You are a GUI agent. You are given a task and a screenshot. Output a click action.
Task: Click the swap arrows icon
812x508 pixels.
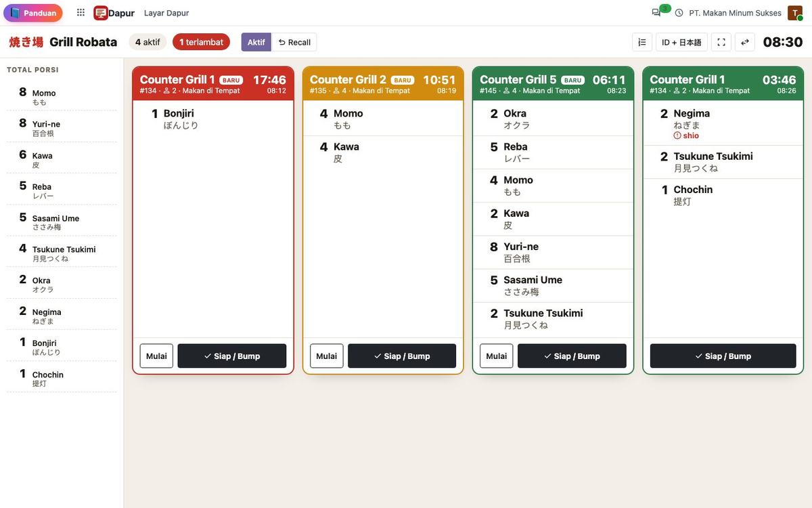pos(745,42)
